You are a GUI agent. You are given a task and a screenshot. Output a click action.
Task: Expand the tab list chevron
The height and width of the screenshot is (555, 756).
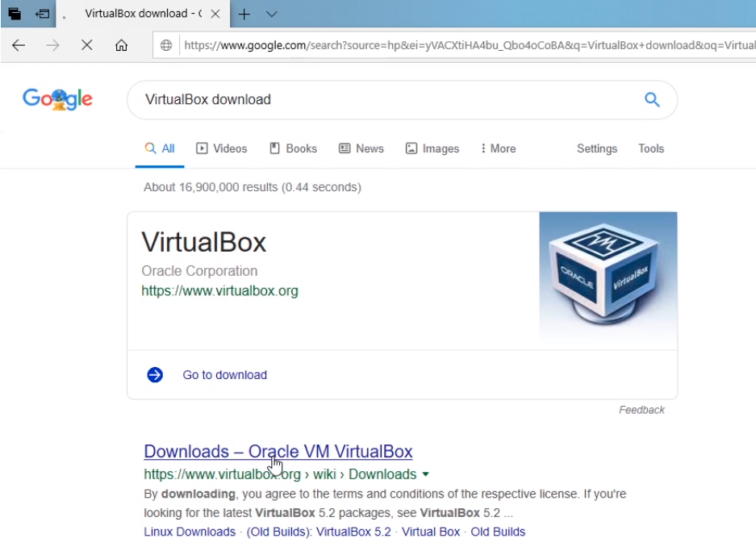(x=271, y=14)
